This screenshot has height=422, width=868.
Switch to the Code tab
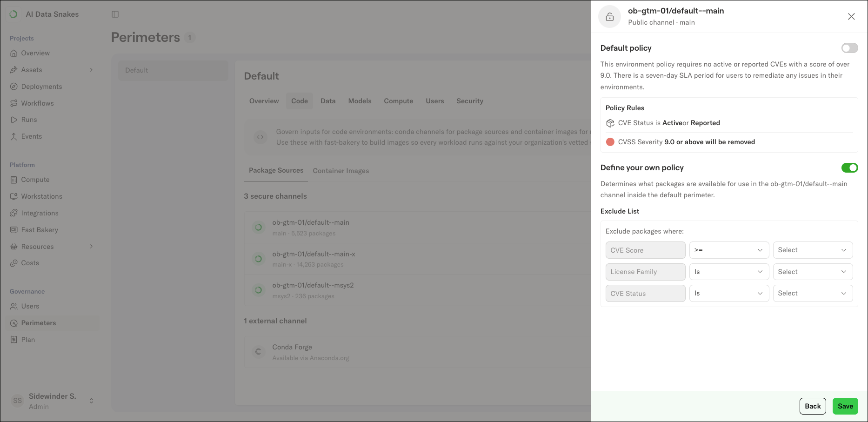[300, 101]
